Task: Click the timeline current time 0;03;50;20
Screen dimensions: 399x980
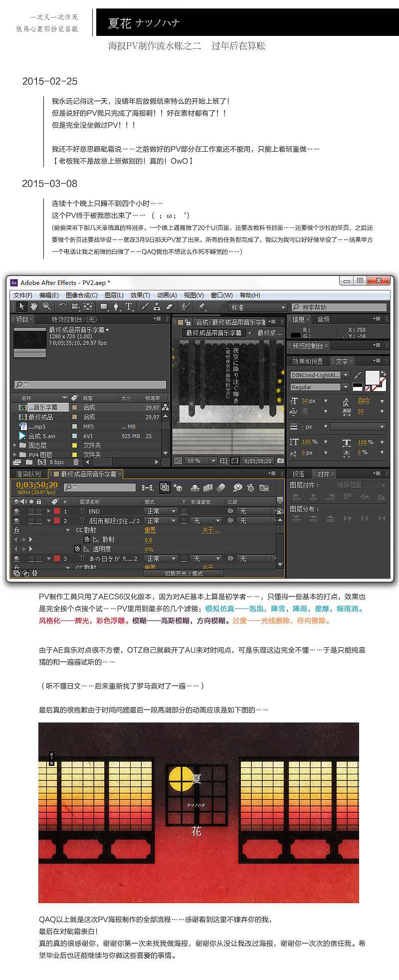Action: click(x=37, y=485)
